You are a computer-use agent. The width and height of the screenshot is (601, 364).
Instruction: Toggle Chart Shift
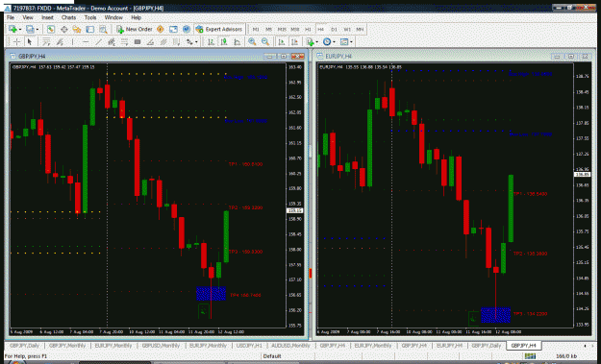tap(294, 41)
